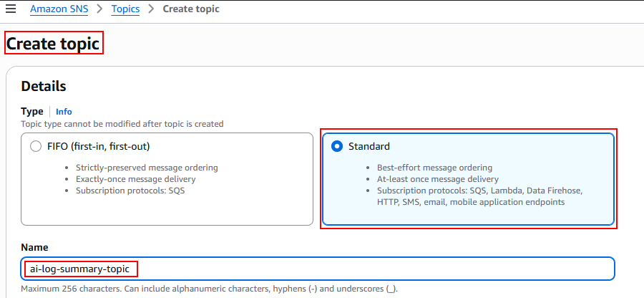Navigate to the Topics breadcrumb link
This screenshot has width=644, height=298.
(x=125, y=9)
